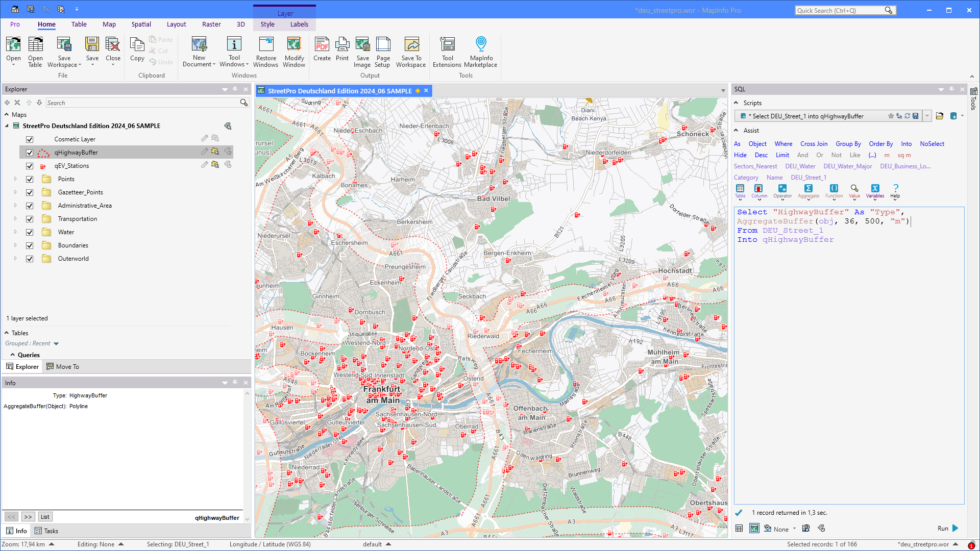Click Tool Extensions icon
This screenshot has width=980, height=551.
pyautogui.click(x=447, y=52)
